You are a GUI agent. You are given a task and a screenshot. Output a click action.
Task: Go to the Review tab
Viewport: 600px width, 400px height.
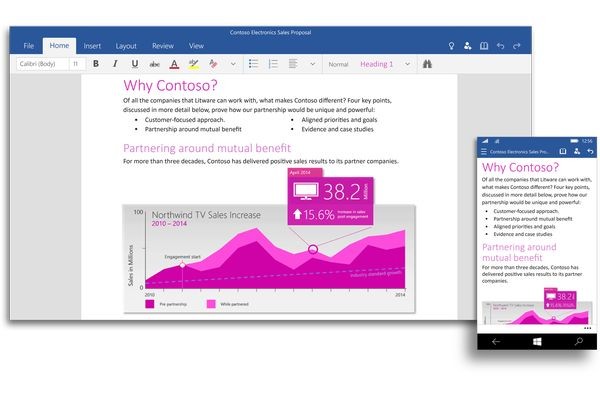pos(163,46)
